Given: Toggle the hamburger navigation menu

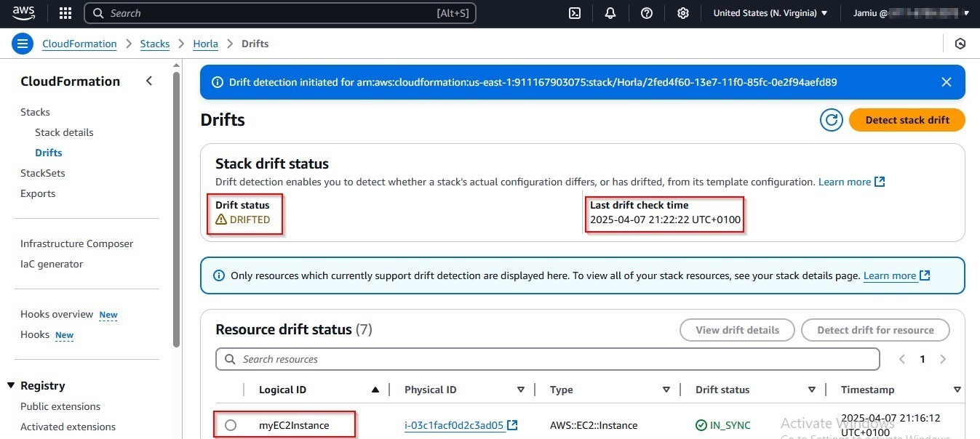Looking at the screenshot, I should click(23, 44).
